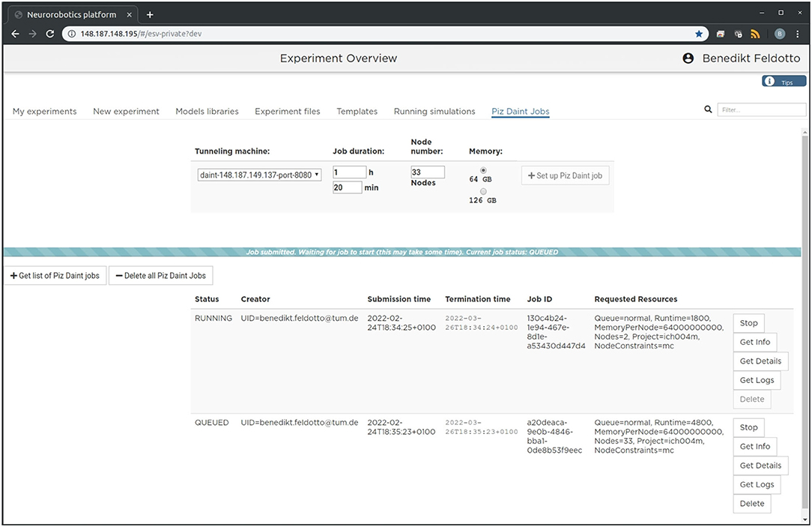Get Details for the RUNNING job
The height and width of the screenshot is (527, 812).
pos(760,361)
